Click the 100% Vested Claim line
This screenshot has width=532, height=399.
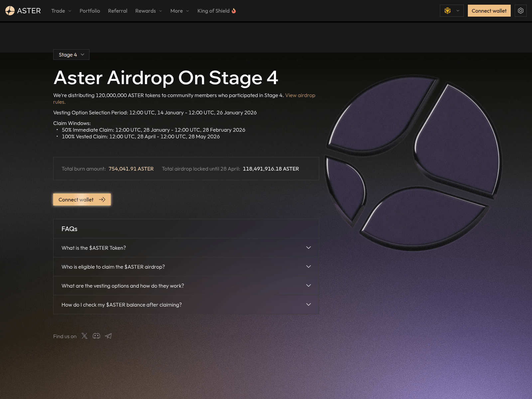tap(141, 136)
